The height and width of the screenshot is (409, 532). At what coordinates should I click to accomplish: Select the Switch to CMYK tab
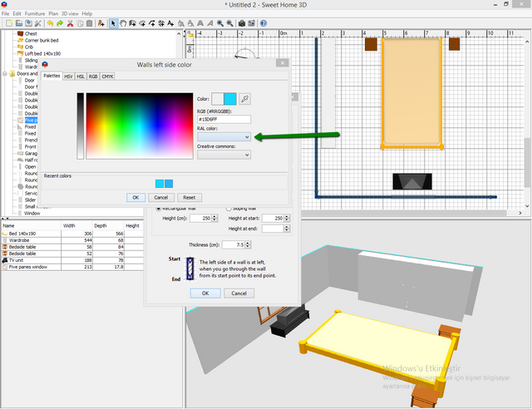107,76
